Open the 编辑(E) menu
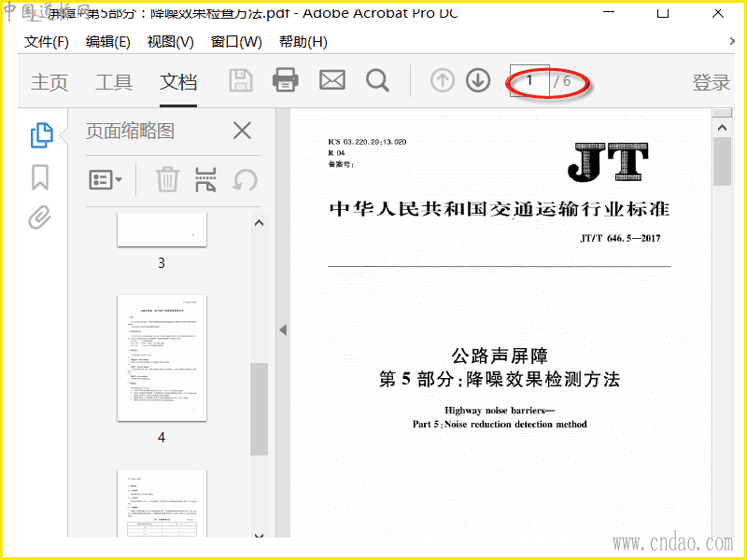Screen dimensions: 747x560 pos(107,42)
